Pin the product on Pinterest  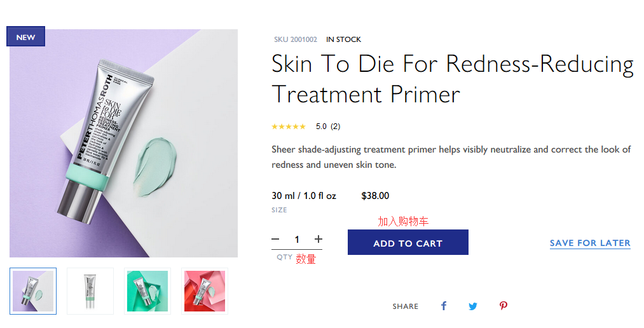click(x=503, y=306)
